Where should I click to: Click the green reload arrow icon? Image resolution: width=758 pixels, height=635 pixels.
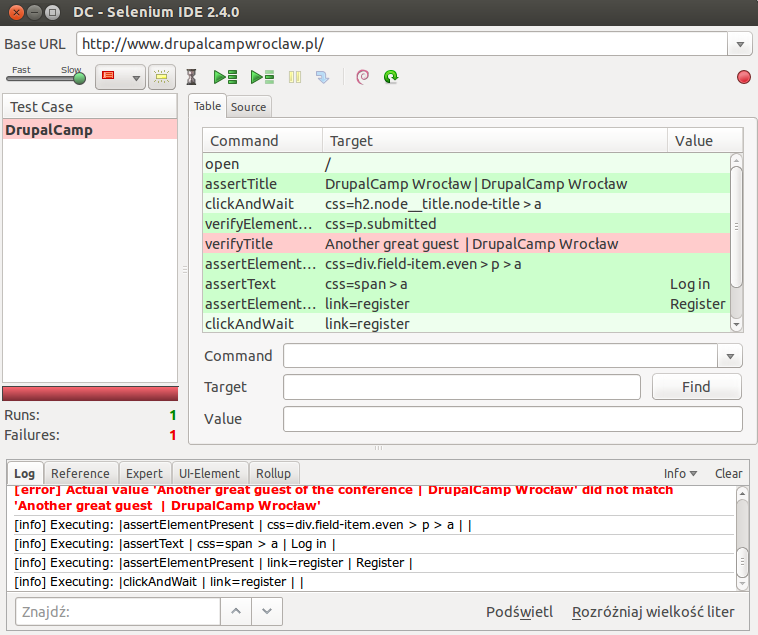pyautogui.click(x=391, y=77)
